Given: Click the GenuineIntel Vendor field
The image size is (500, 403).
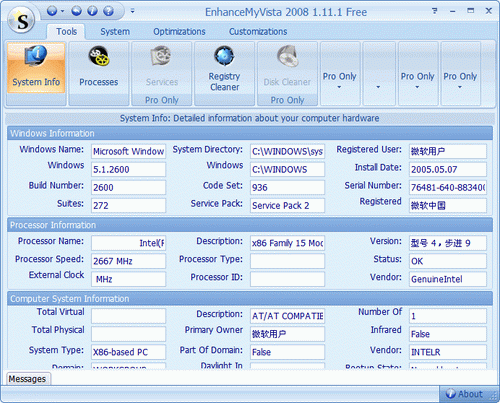Looking at the screenshot, I should (x=448, y=279).
